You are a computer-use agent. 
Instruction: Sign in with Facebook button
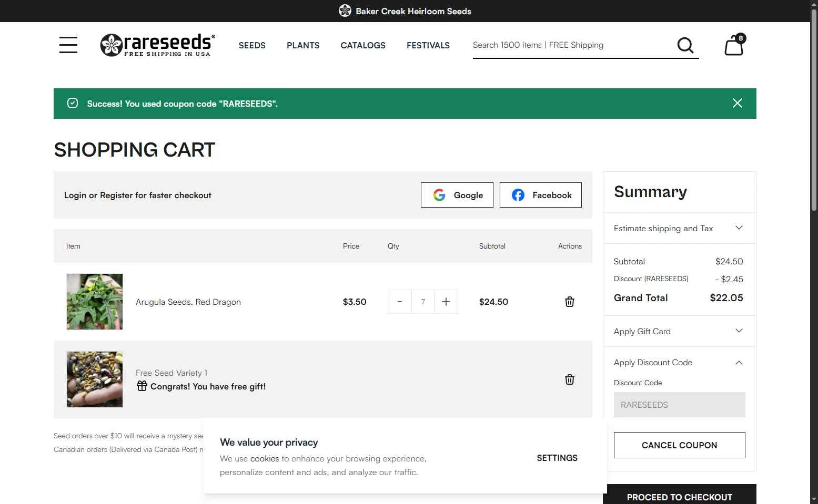541,195
